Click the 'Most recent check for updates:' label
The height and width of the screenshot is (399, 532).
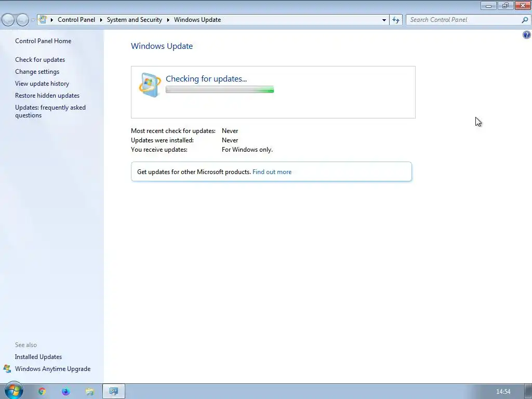click(x=173, y=131)
